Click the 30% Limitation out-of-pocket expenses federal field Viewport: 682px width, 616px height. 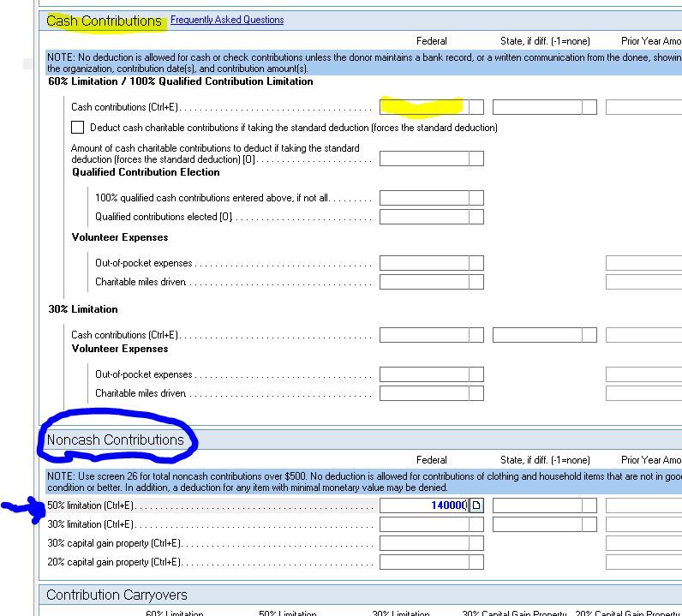(x=423, y=374)
